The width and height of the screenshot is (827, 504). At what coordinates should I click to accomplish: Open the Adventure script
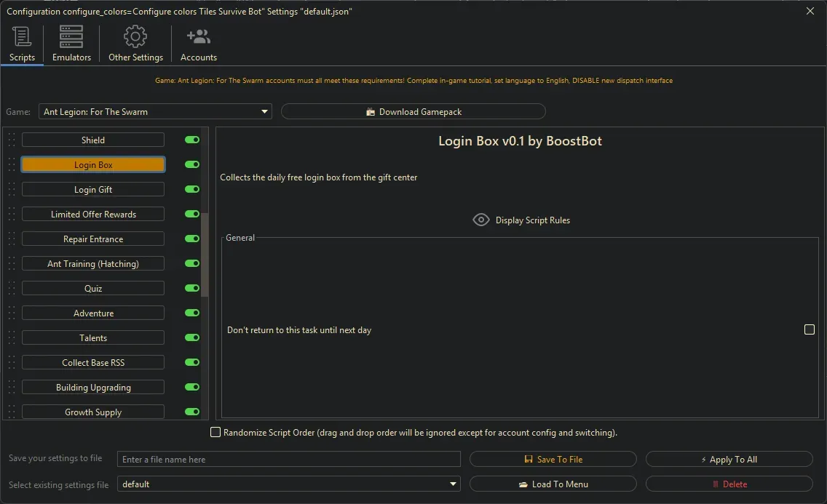pos(93,313)
